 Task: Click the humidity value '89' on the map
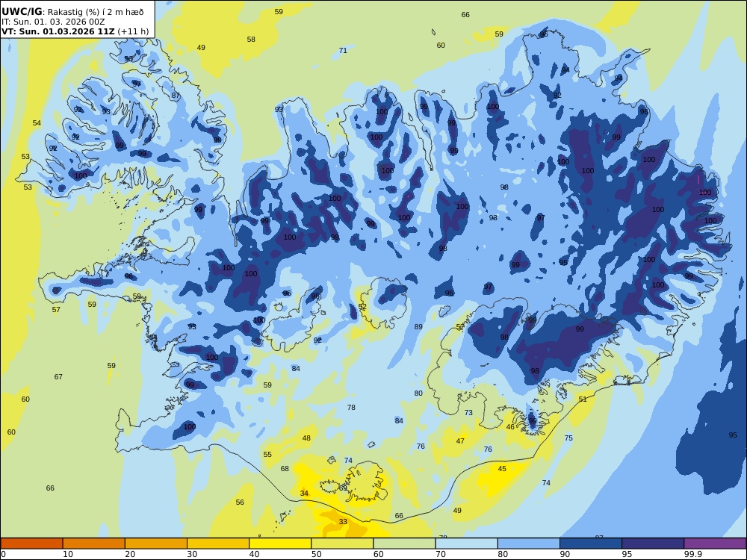pyautogui.click(x=418, y=327)
